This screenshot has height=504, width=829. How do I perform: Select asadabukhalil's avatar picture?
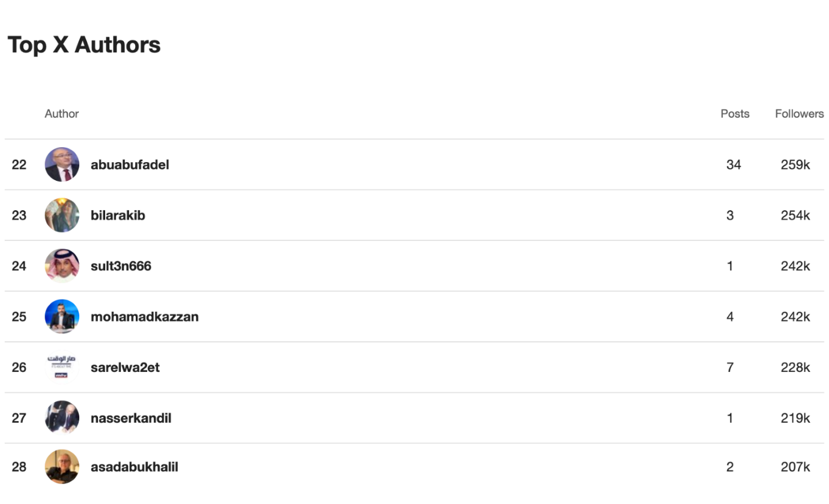point(62,467)
